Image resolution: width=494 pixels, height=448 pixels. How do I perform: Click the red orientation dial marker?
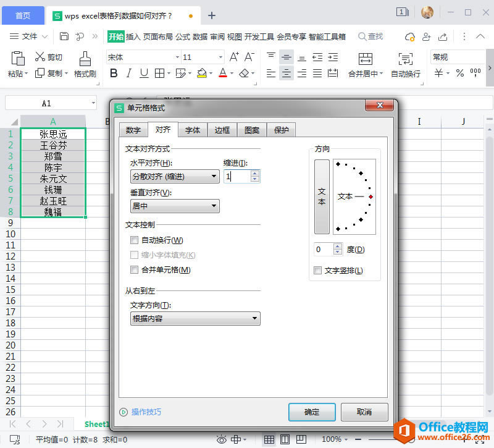click(371, 197)
